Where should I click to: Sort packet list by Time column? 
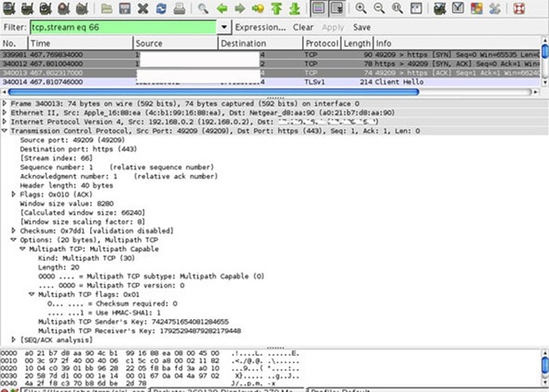[81, 44]
